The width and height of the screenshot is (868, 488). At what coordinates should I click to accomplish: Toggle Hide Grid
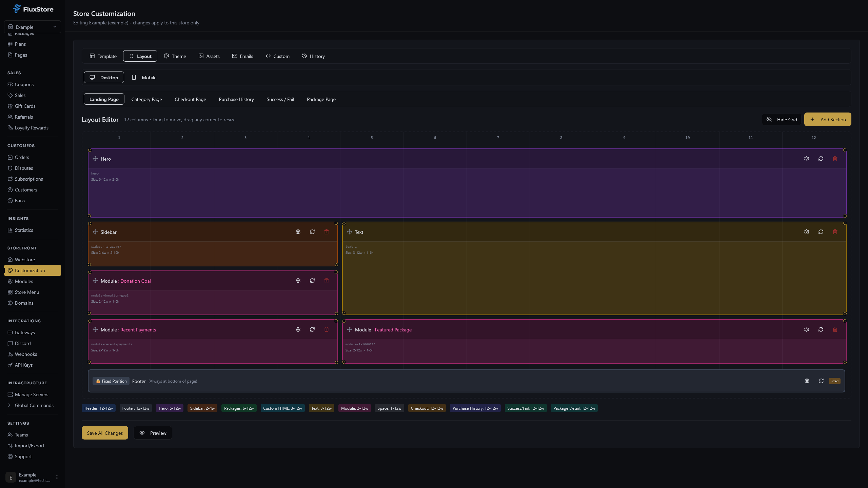(x=782, y=119)
